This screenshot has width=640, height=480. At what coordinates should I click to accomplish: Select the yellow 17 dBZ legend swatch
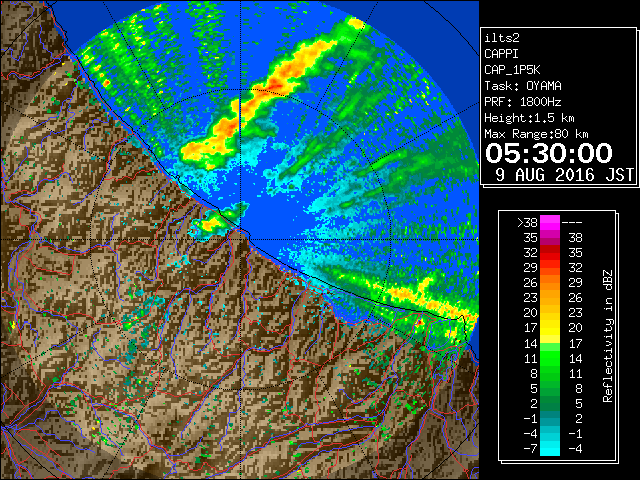(x=550, y=328)
